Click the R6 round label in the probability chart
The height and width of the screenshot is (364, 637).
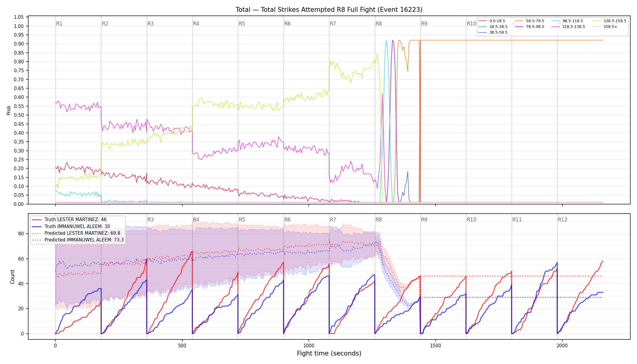click(287, 24)
